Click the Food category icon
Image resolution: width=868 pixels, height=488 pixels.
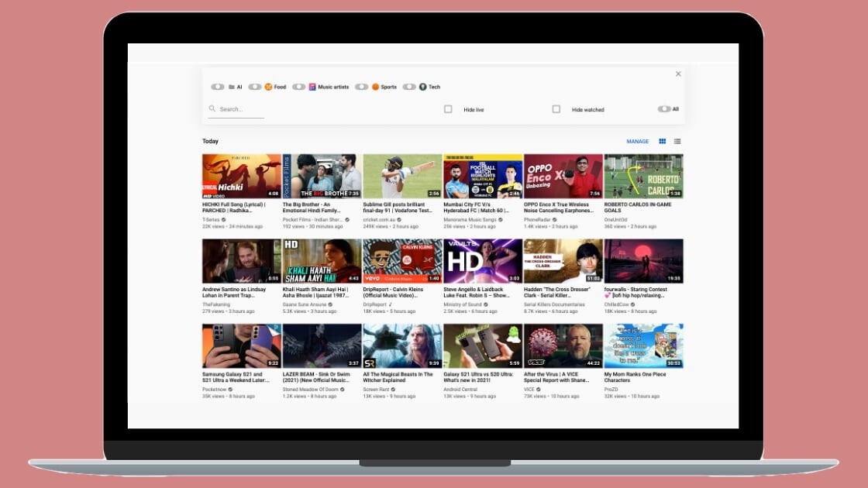[268, 87]
